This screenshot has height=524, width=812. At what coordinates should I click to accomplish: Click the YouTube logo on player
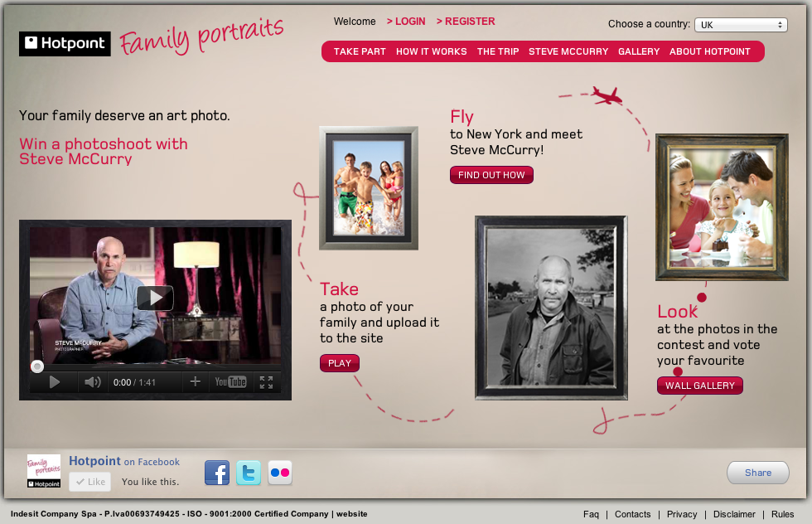[230, 382]
